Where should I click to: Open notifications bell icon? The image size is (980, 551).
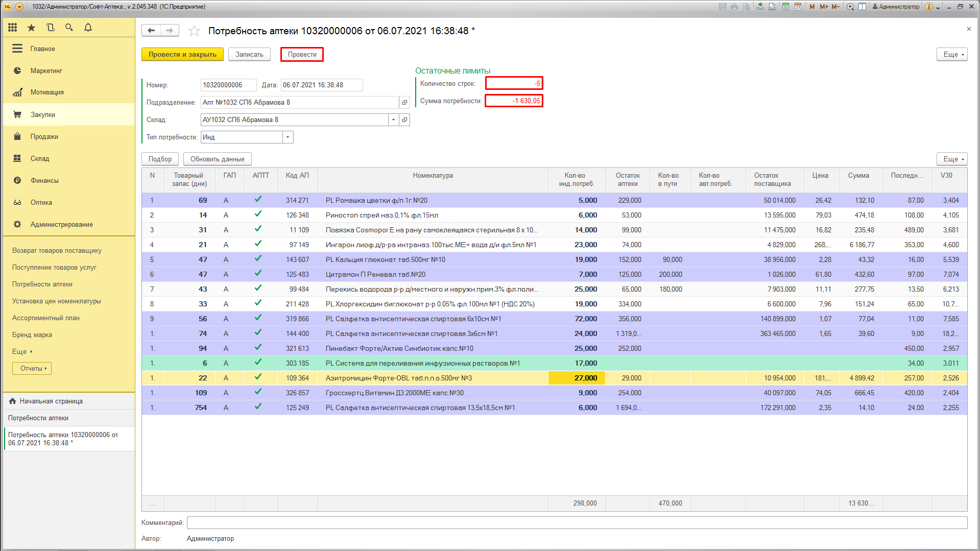[88, 28]
